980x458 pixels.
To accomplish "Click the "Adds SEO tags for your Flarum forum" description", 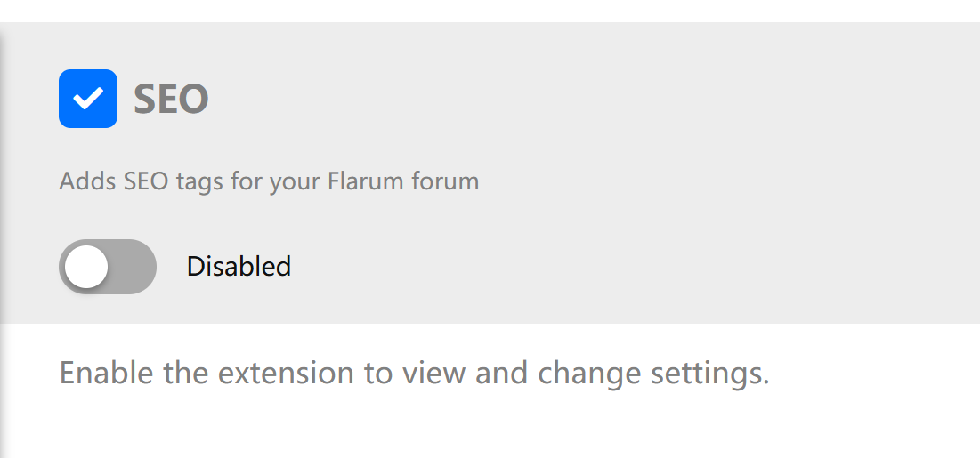I will (x=269, y=181).
